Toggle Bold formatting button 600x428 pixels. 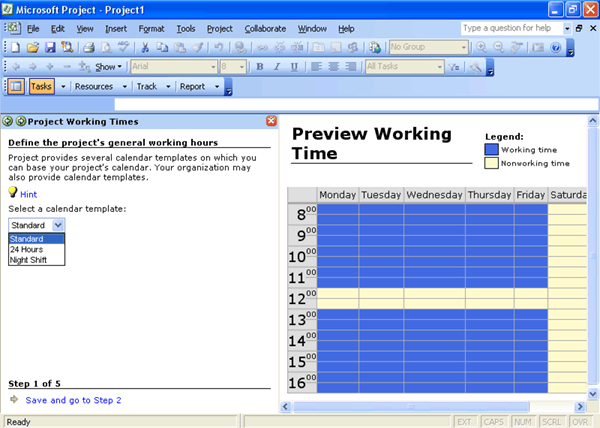pyautogui.click(x=259, y=67)
